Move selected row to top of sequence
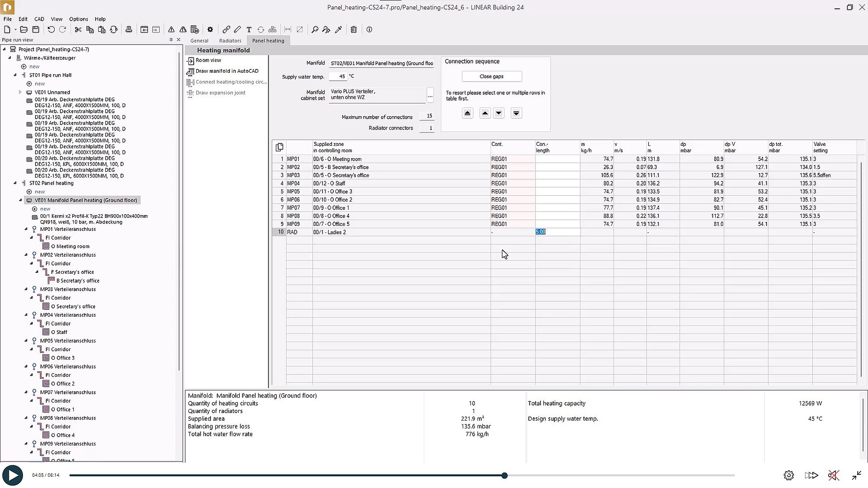Viewport: 868px width, 488px height. tap(467, 113)
